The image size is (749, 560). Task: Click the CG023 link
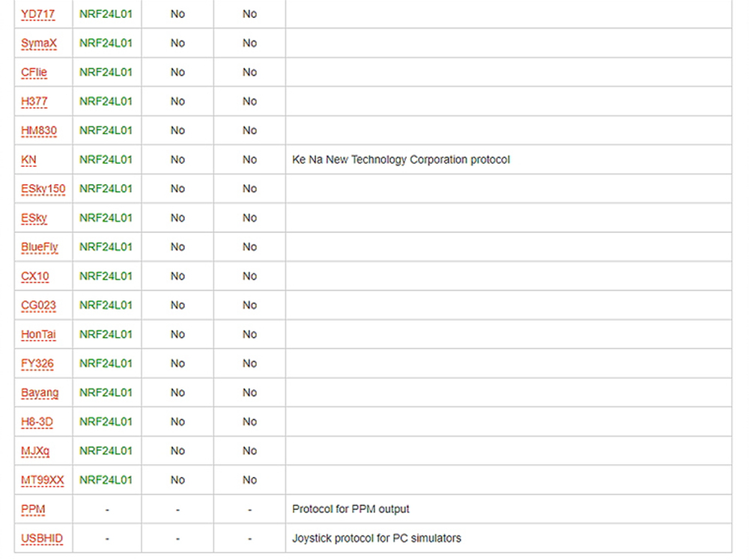point(38,305)
